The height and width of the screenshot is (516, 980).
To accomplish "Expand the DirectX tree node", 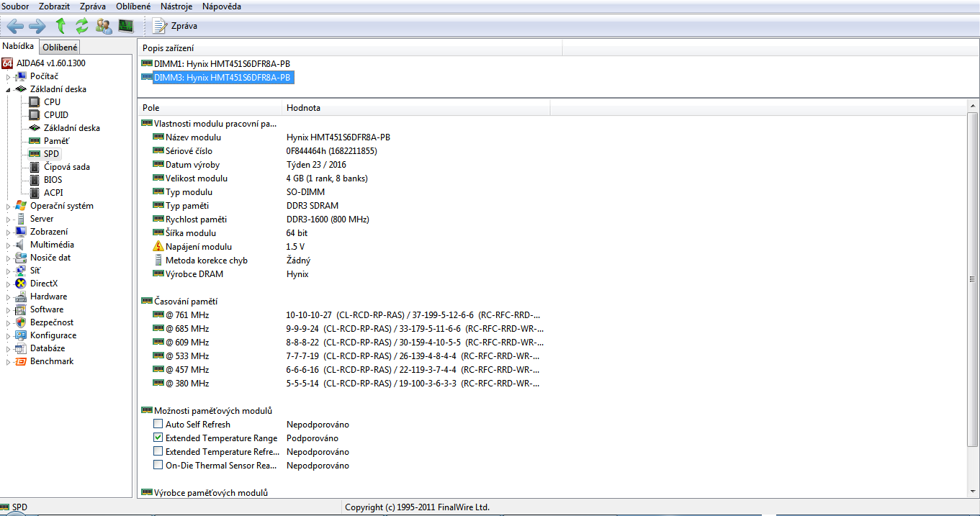I will (x=8, y=284).
